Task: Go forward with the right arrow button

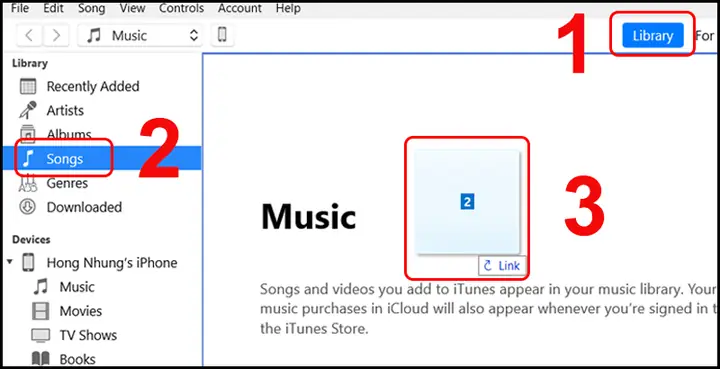Action: coord(56,35)
